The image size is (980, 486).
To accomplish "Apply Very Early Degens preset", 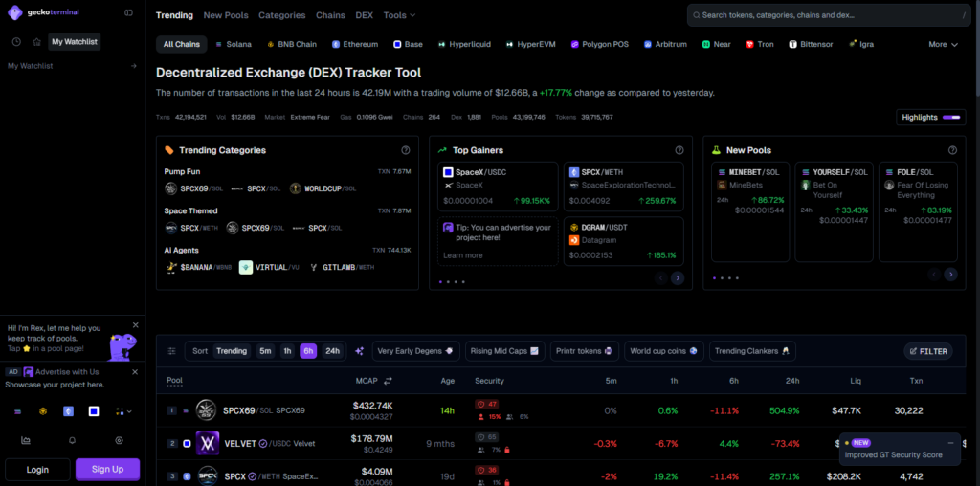I will [416, 351].
